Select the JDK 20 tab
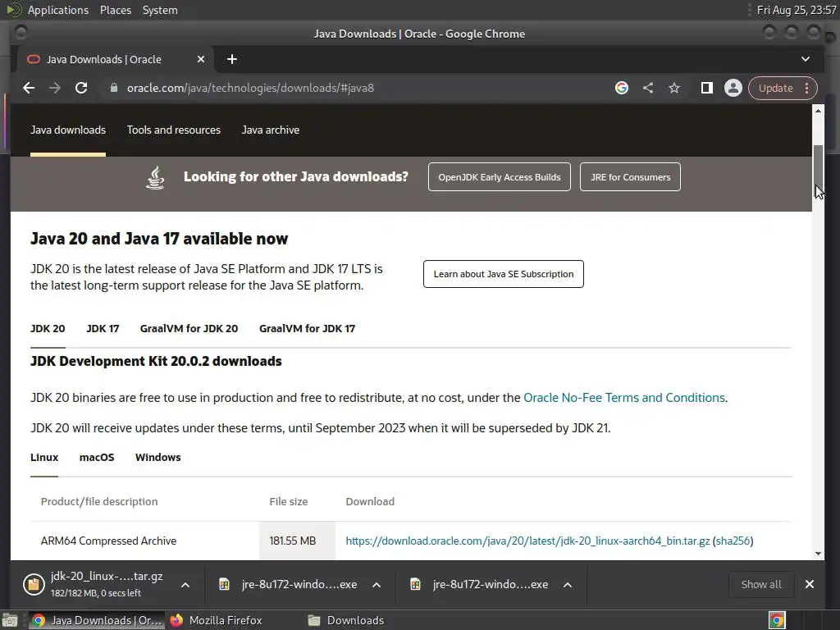The image size is (840, 630). pyautogui.click(x=48, y=329)
